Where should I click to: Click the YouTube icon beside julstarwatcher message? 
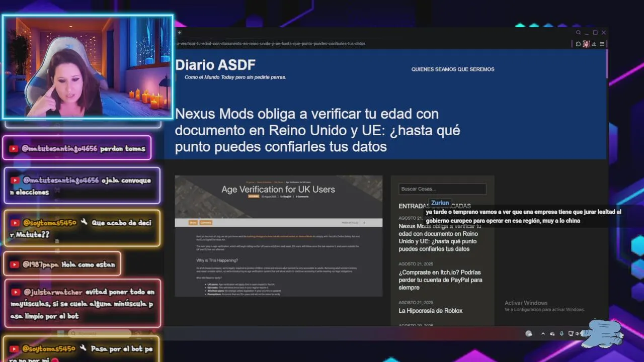(16, 292)
